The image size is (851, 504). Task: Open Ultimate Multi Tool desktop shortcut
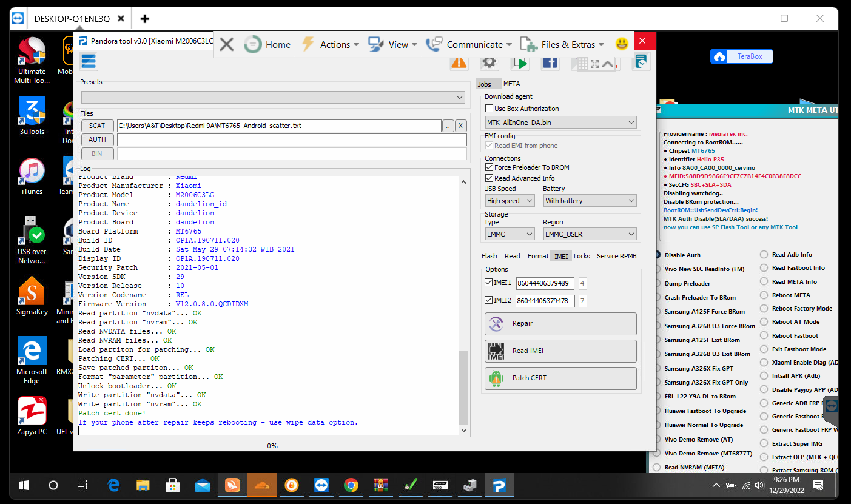32,61
